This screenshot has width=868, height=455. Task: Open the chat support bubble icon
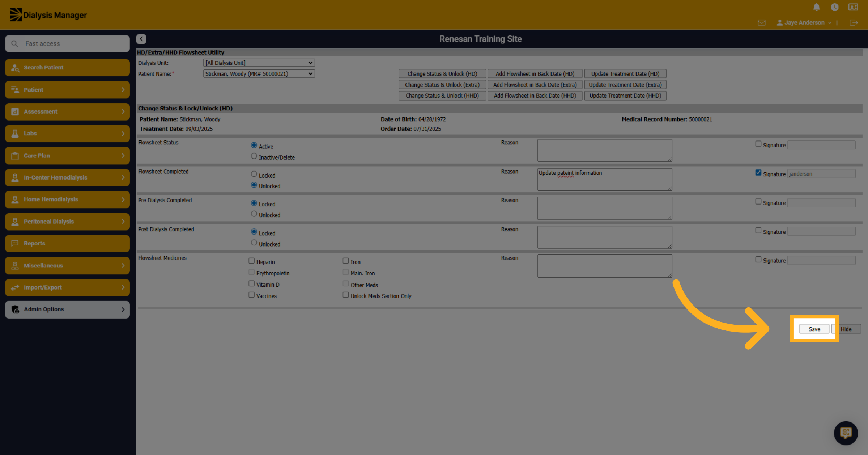click(846, 433)
